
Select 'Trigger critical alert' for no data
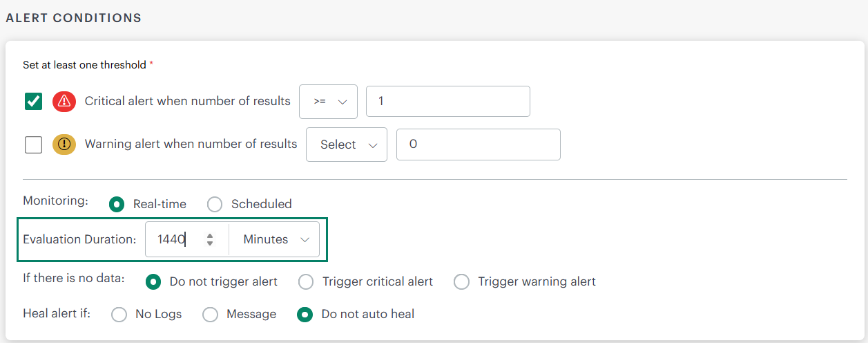point(306,281)
